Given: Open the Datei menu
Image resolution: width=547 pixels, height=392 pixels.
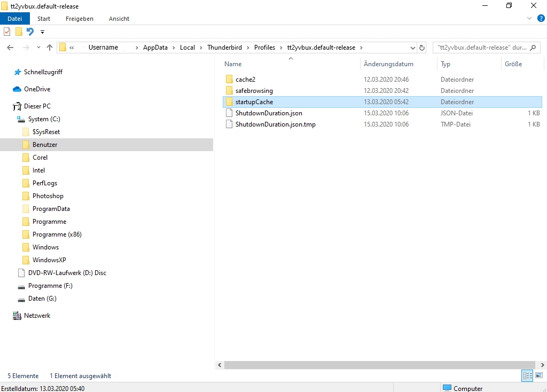Looking at the screenshot, I should click(x=15, y=19).
